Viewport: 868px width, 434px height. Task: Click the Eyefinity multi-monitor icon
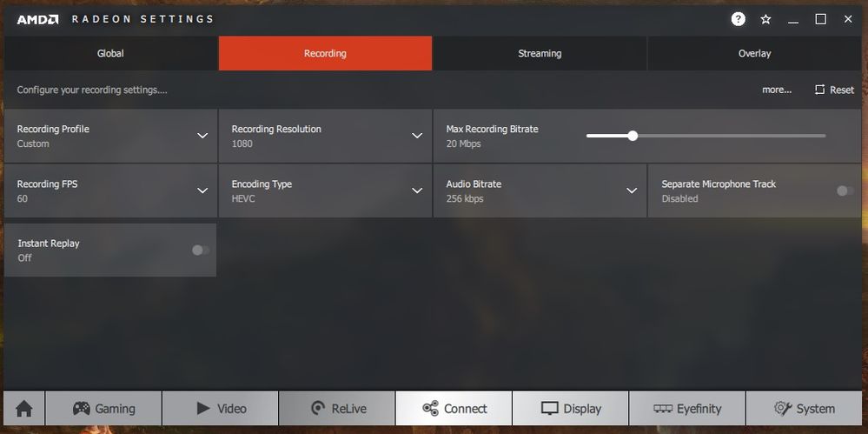point(663,409)
